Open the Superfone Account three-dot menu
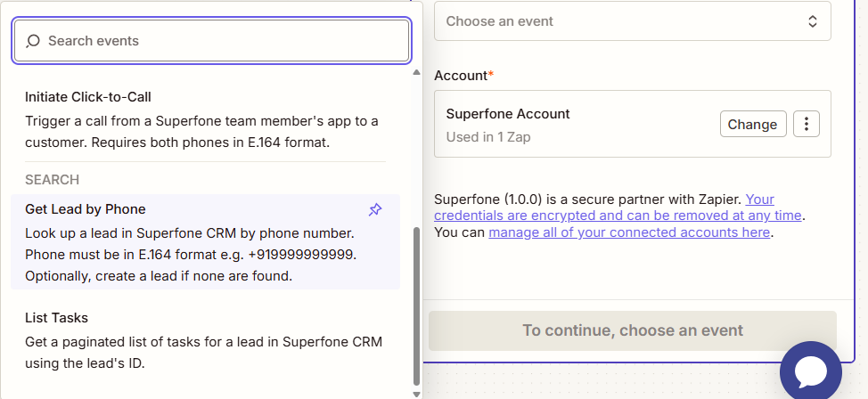 click(x=806, y=124)
